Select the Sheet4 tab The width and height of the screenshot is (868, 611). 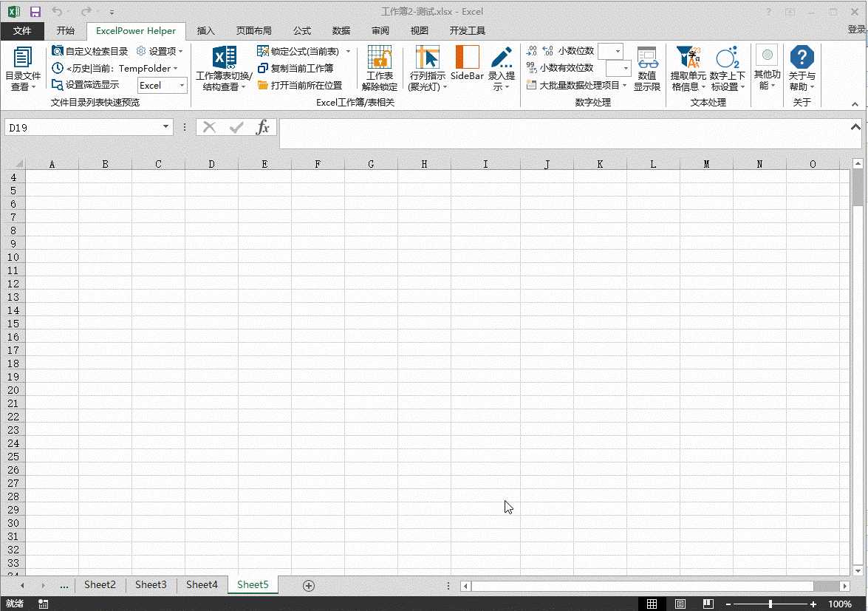(x=202, y=585)
